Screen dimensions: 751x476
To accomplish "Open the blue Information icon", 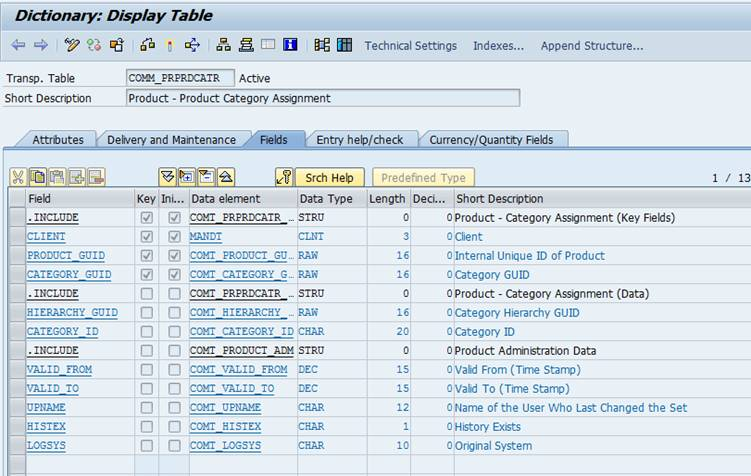I will point(290,45).
